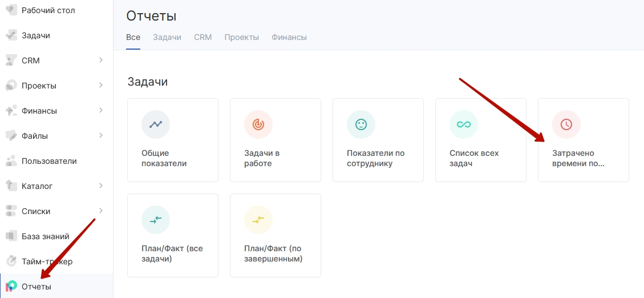Select the smiley icon for Показатели по сотруднику
This screenshot has height=298, width=644.
click(361, 124)
